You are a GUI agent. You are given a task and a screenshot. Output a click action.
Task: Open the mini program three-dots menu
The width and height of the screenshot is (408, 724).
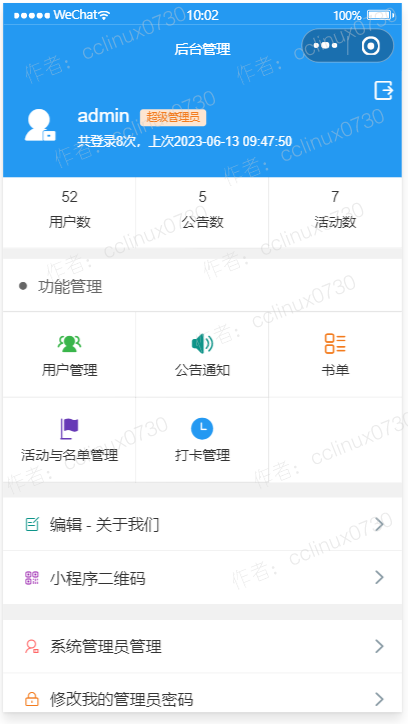(x=325, y=46)
